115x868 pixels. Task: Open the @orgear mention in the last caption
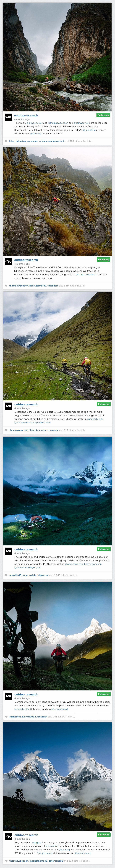(x=37, y=842)
